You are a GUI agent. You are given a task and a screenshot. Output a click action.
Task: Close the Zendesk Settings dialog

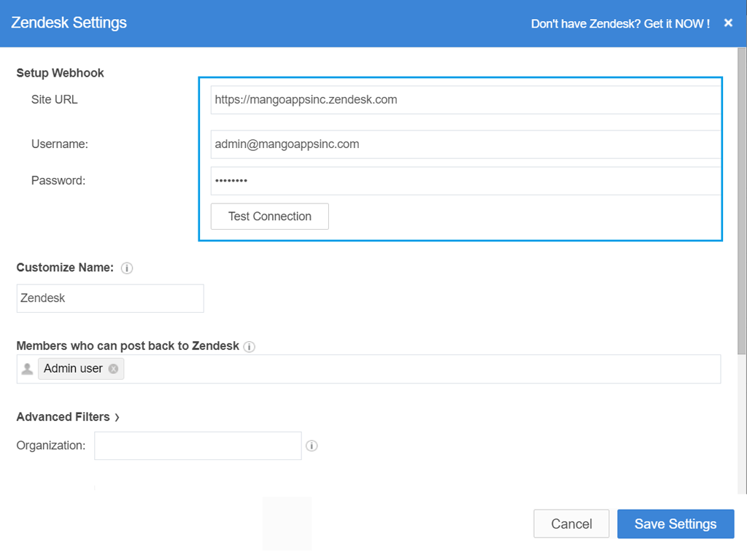point(728,23)
